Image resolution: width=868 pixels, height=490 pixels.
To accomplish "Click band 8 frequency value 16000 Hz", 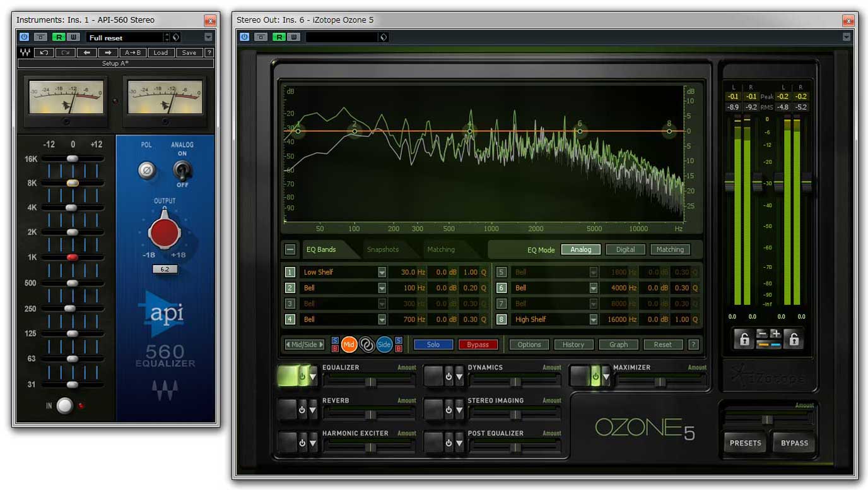I will click(621, 320).
